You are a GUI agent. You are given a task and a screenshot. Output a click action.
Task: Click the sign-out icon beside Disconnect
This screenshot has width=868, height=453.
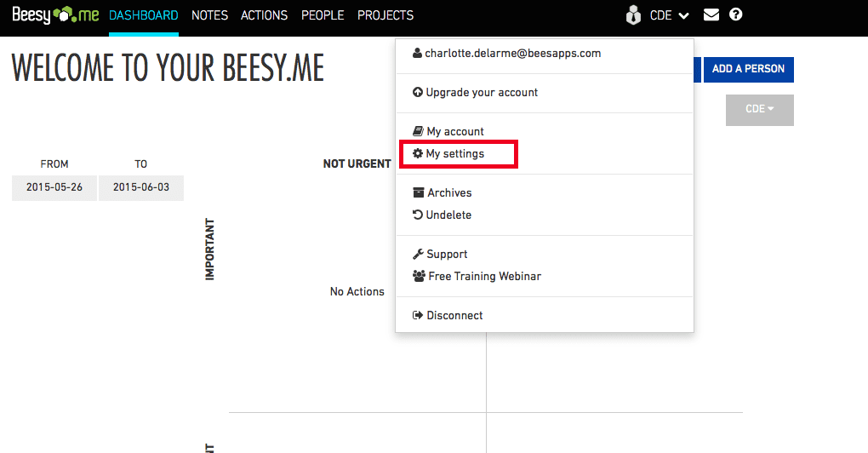418,315
